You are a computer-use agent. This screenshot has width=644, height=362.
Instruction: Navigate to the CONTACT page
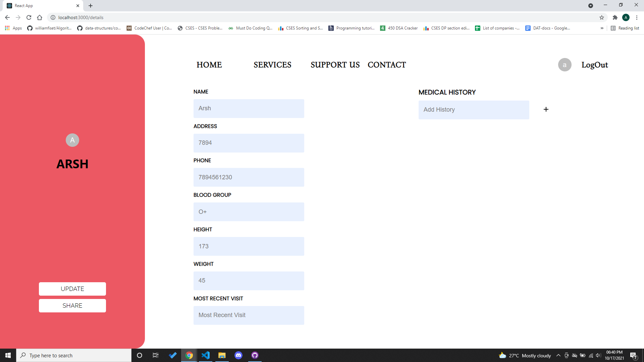coord(387,65)
